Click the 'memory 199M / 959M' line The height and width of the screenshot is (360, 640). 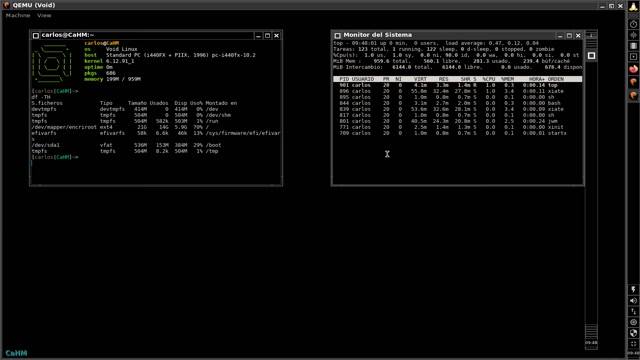coord(112,79)
